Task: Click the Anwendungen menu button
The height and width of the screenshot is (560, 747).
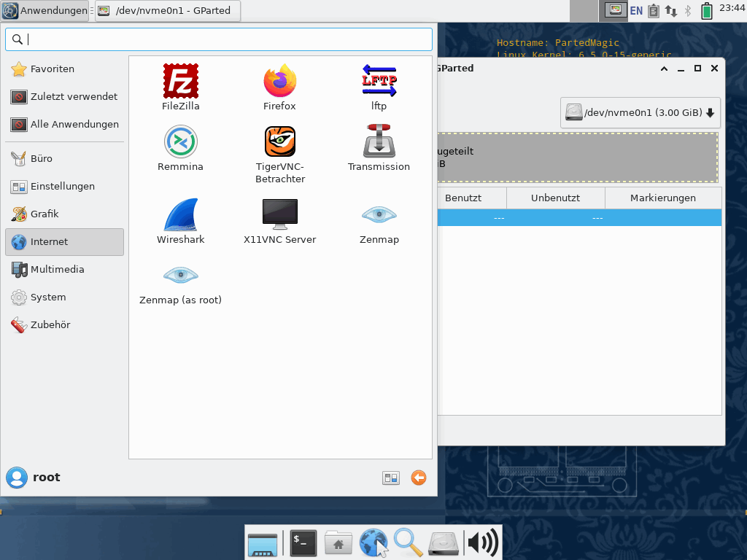Action: coord(45,11)
